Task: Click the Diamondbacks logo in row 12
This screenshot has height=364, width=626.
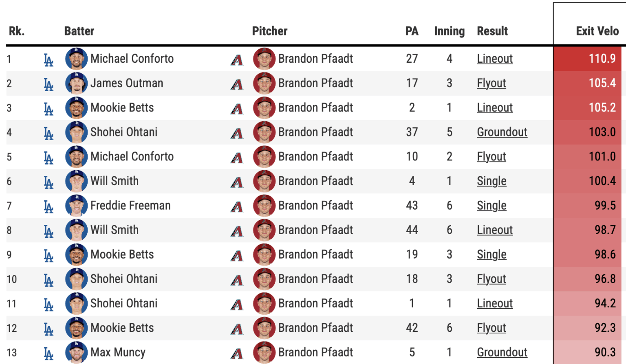Action: 237,329
